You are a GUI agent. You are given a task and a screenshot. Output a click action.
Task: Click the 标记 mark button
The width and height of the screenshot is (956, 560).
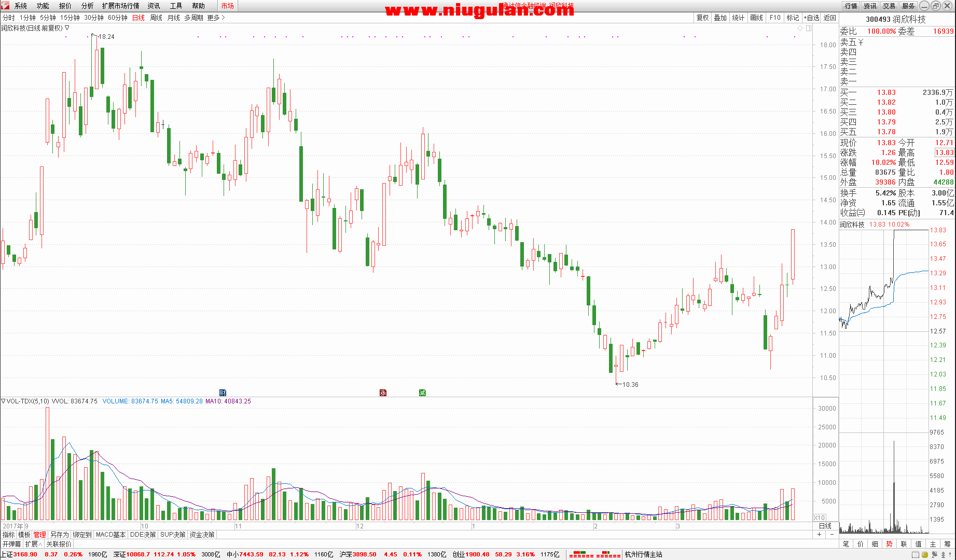pyautogui.click(x=793, y=18)
